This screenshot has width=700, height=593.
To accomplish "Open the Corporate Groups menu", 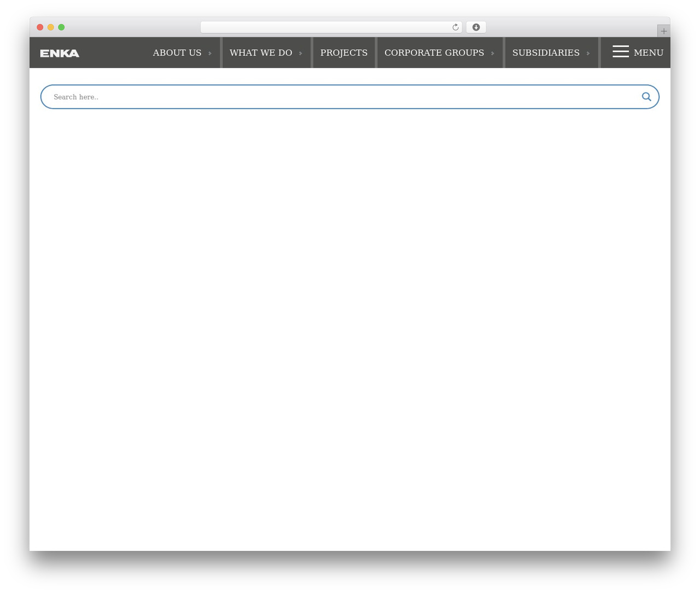I will (434, 53).
